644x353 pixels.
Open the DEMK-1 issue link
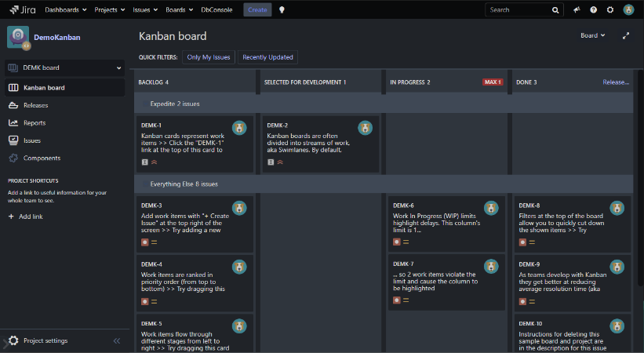[151, 126]
